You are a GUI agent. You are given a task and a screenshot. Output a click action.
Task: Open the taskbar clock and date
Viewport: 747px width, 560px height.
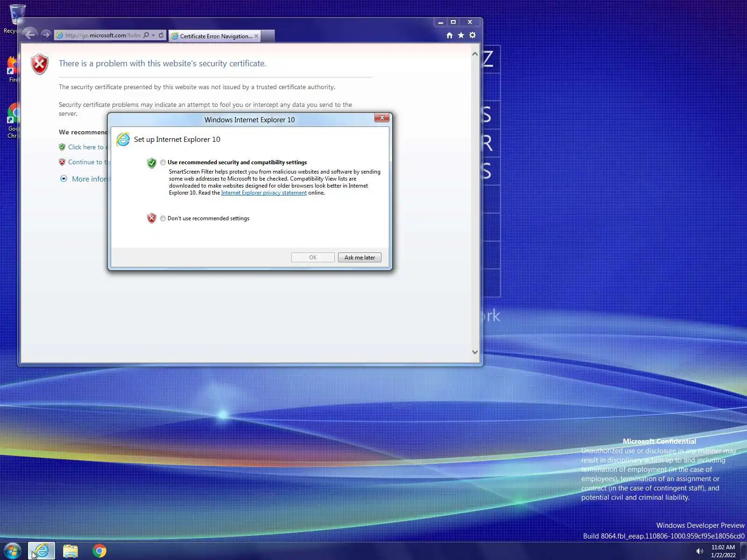[x=723, y=551]
